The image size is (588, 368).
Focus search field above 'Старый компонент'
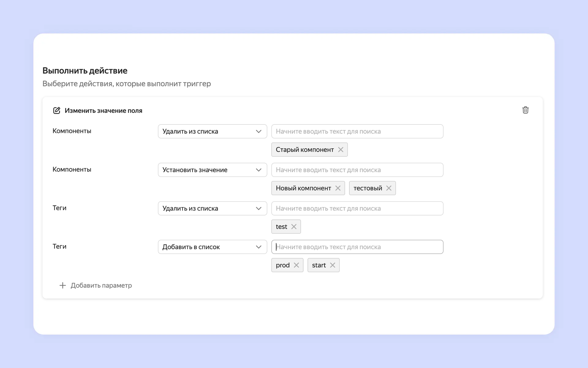click(x=357, y=131)
